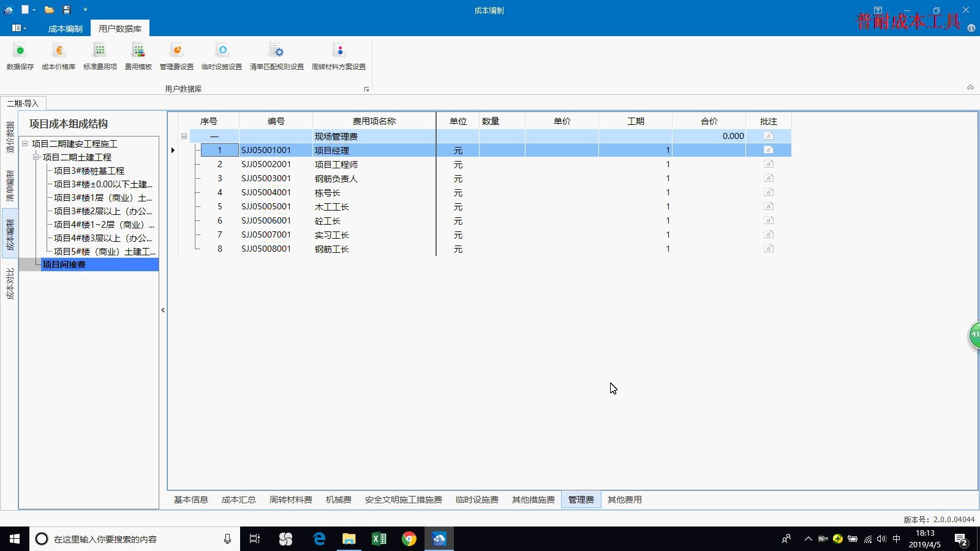Click the 合价 column header

click(709, 121)
